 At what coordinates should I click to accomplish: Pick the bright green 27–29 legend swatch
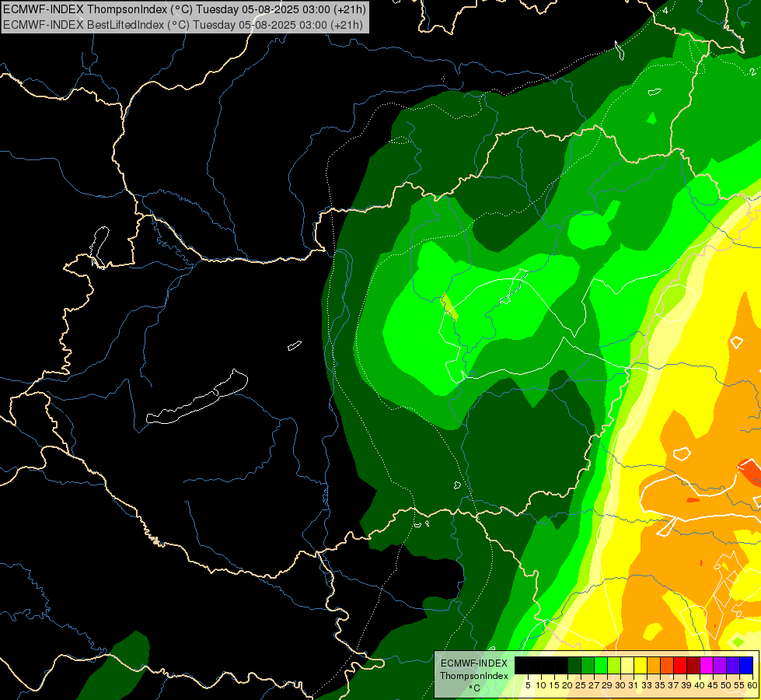601,666
